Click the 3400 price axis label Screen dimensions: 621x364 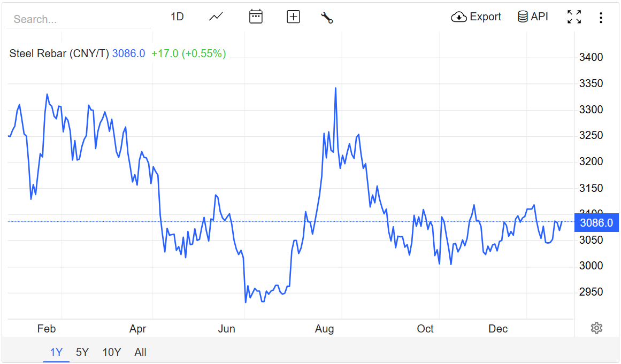tap(591, 57)
